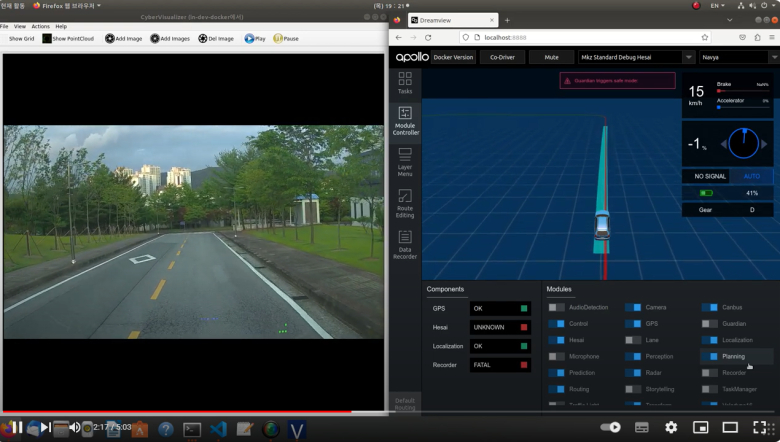Open video player settings gear
Viewport: 780px width, 442px height.
(x=671, y=427)
